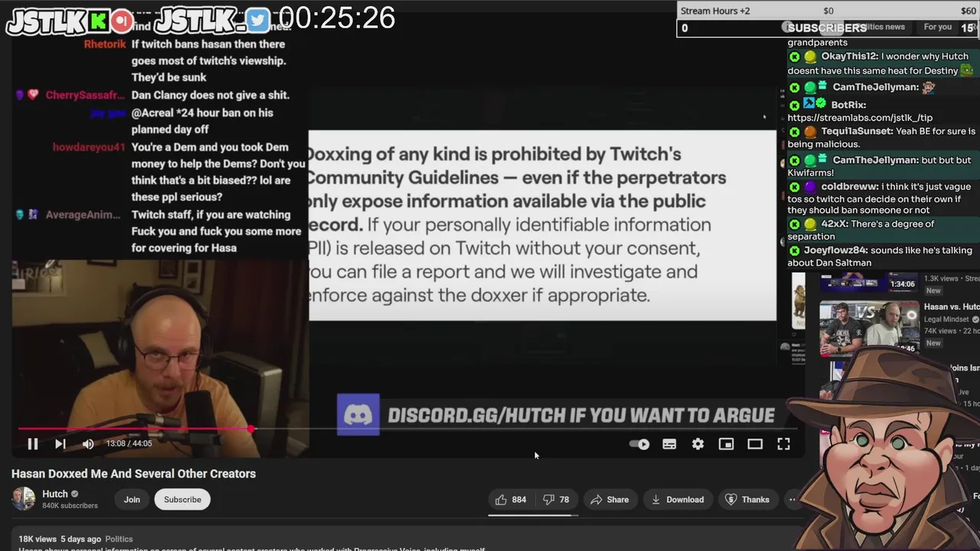This screenshot has width=980, height=551.
Task: Click the verified badge beside Hutch
Action: click(75, 494)
